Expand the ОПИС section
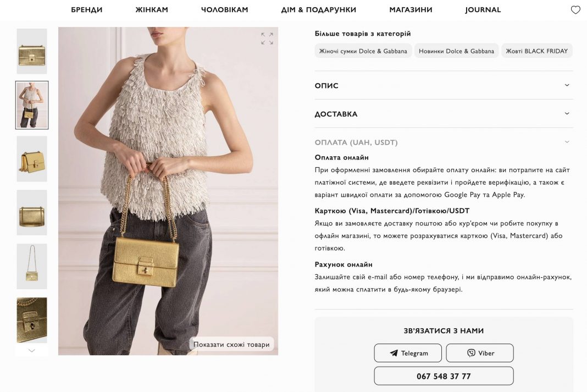 tap(444, 85)
